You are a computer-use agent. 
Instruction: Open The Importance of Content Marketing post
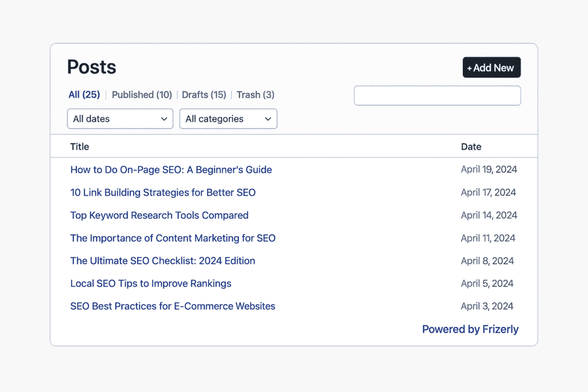point(173,238)
